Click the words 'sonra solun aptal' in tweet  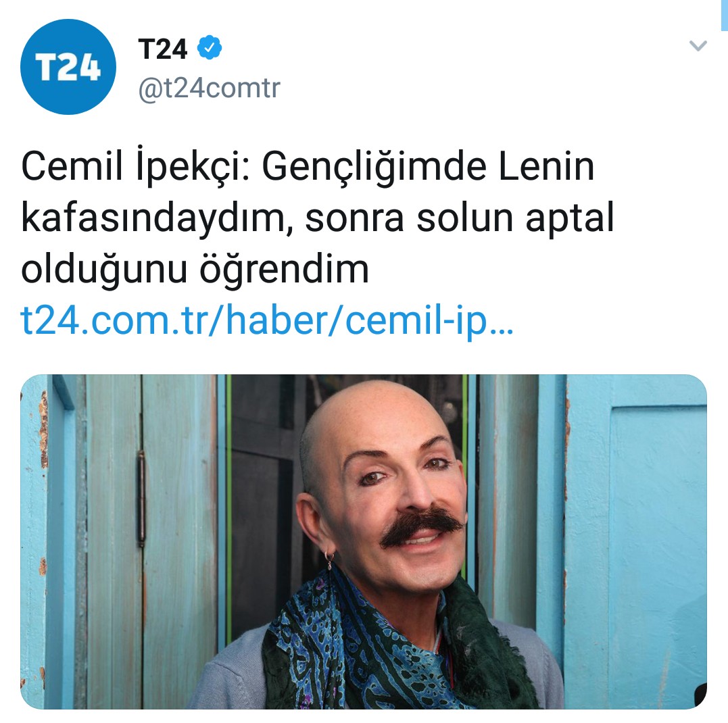coord(460,218)
